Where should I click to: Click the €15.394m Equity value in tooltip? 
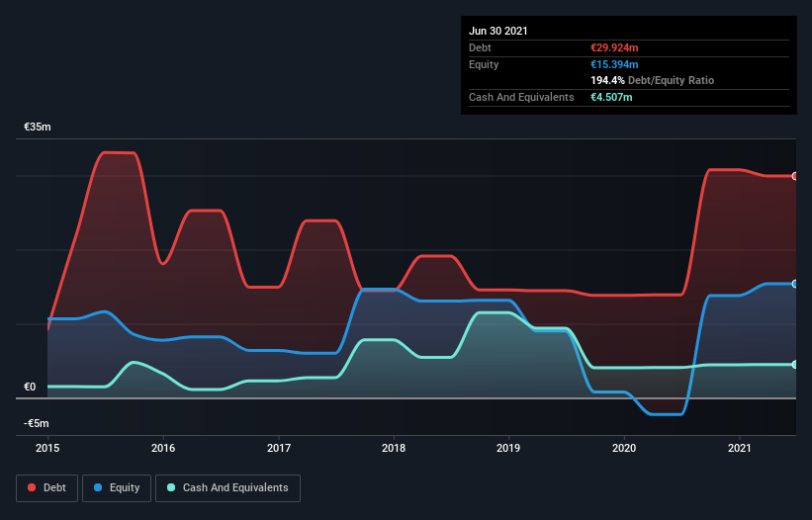pyautogui.click(x=614, y=64)
